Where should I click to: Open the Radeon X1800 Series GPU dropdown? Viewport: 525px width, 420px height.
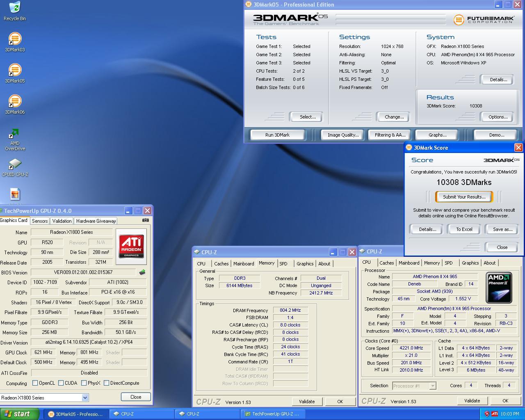85,397
